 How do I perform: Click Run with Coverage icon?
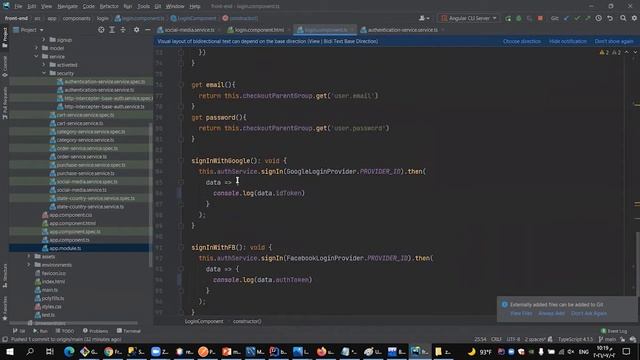click(529, 18)
